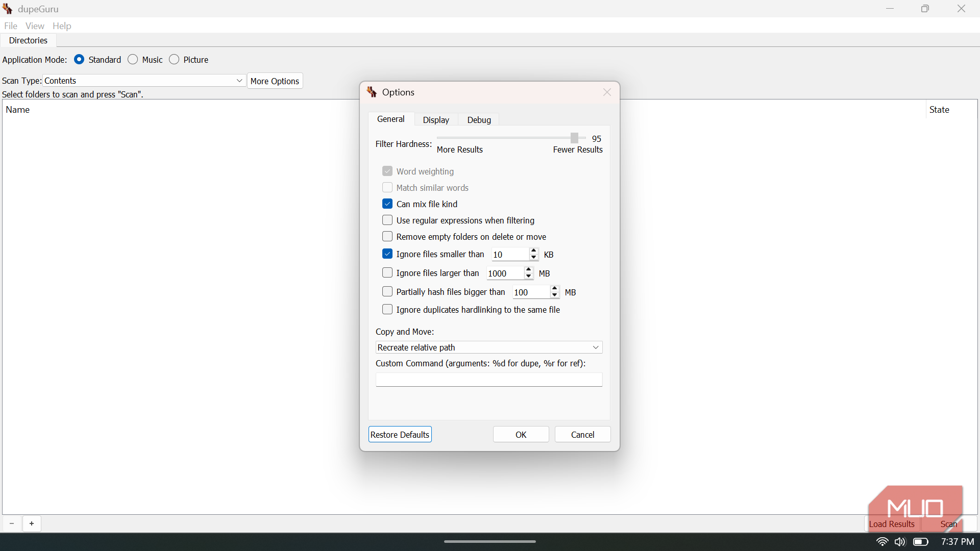This screenshot has width=980, height=551.
Task: Increase the smaller-than KB value with up arrow
Action: pos(534,251)
